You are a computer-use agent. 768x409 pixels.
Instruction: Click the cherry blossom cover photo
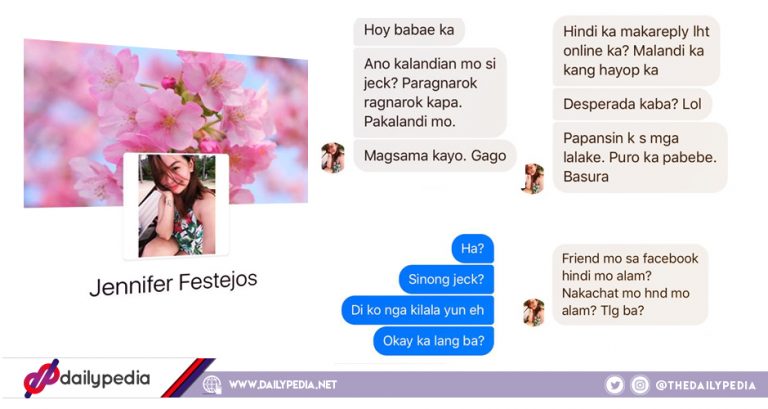click(x=166, y=122)
